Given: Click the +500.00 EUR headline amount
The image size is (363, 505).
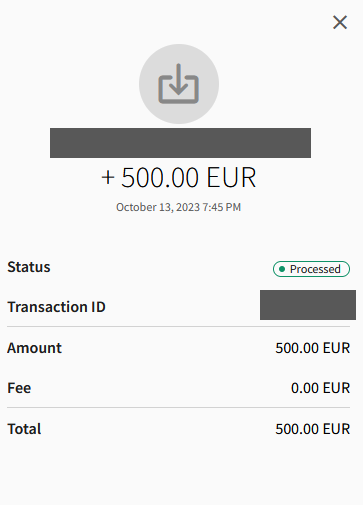Looking at the screenshot, I should (x=179, y=177).
